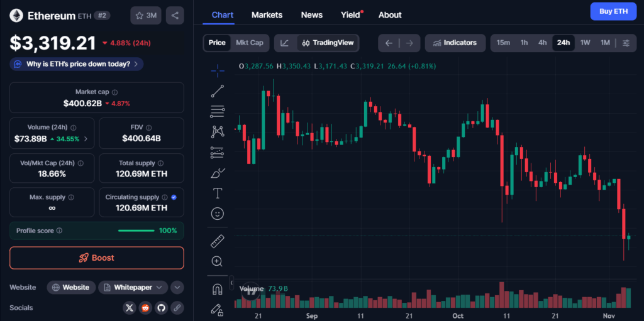Open the Indicators menu
Screen dimensions: 644x321
[455, 43]
